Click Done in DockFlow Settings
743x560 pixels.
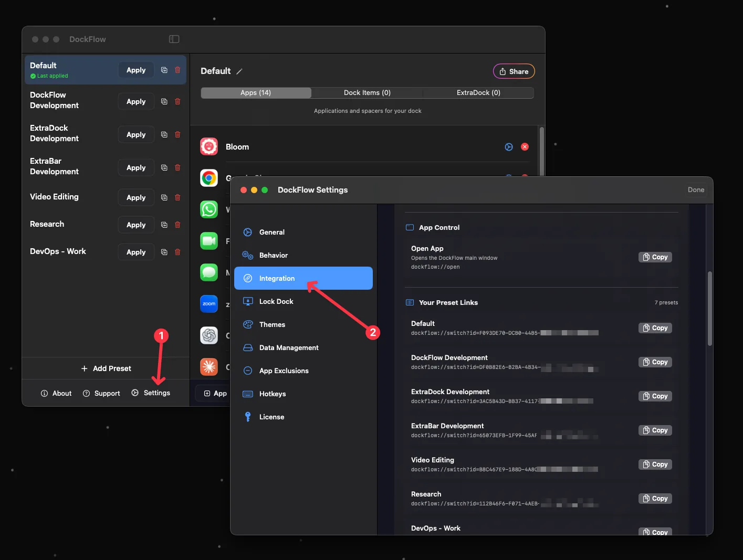pyautogui.click(x=696, y=190)
